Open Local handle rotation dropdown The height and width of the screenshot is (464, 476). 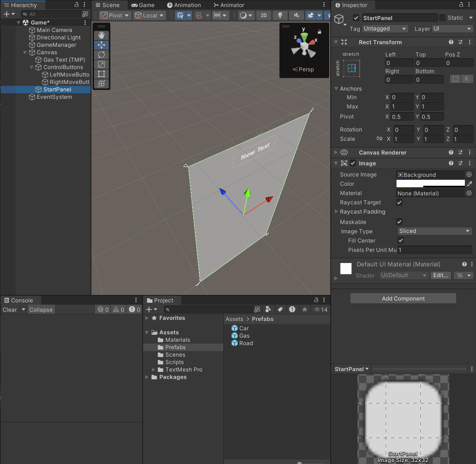click(149, 15)
